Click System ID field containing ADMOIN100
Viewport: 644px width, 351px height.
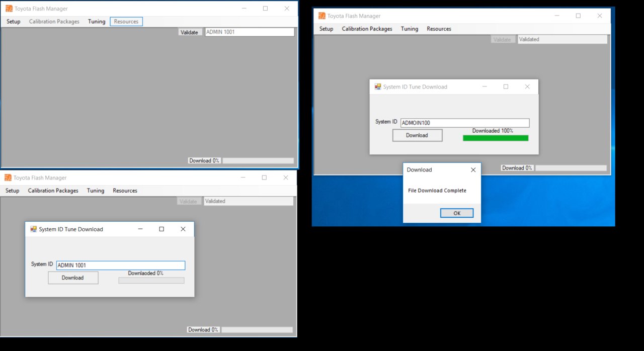(x=465, y=123)
